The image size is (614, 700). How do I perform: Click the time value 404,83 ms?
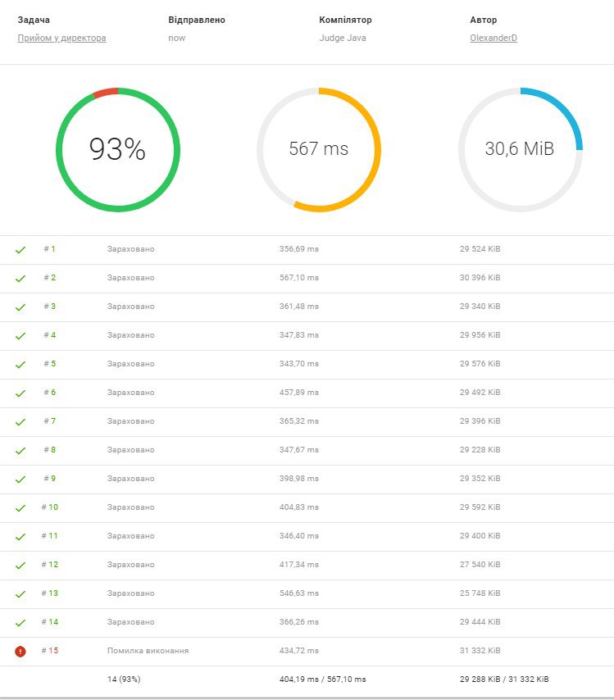coord(299,507)
